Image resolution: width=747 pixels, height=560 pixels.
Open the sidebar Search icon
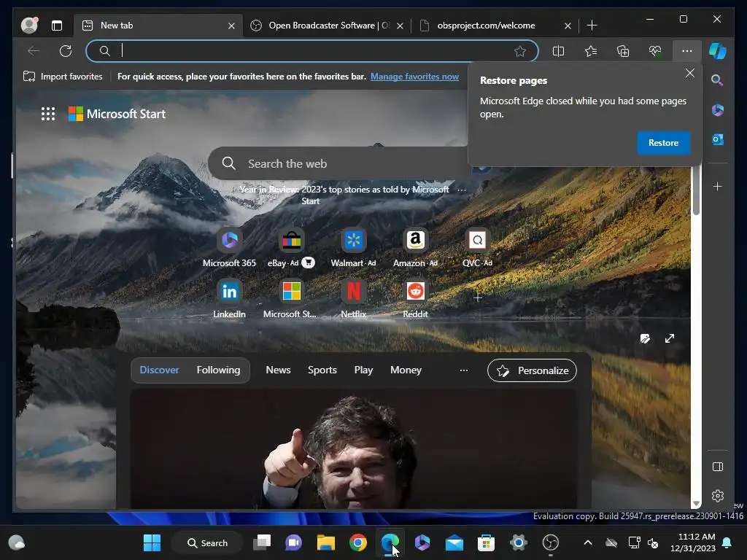point(718,80)
